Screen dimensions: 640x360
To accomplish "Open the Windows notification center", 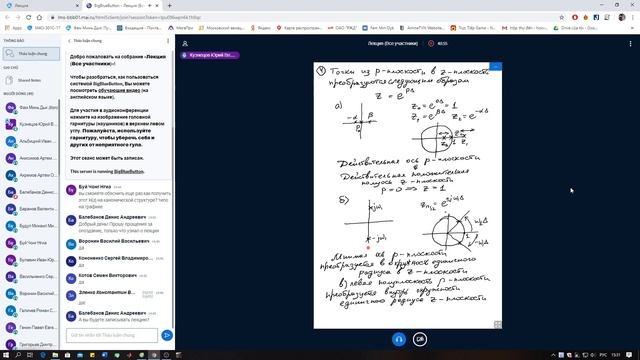I will pyautogui.click(x=630, y=355).
